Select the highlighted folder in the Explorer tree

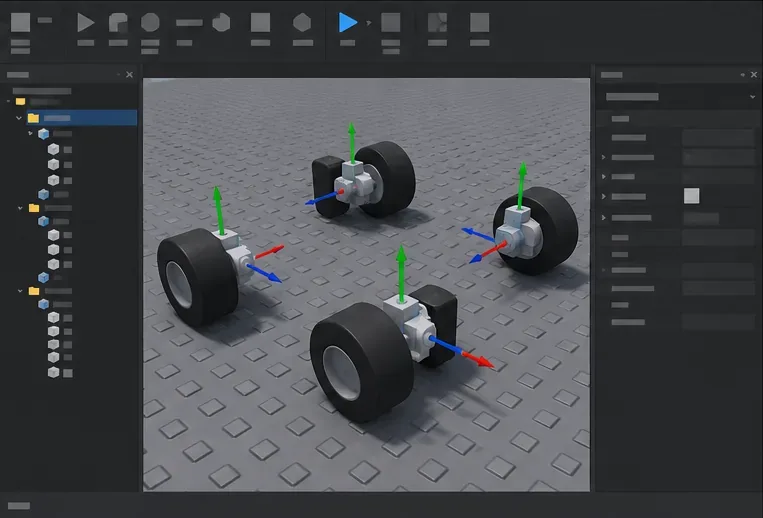point(81,118)
